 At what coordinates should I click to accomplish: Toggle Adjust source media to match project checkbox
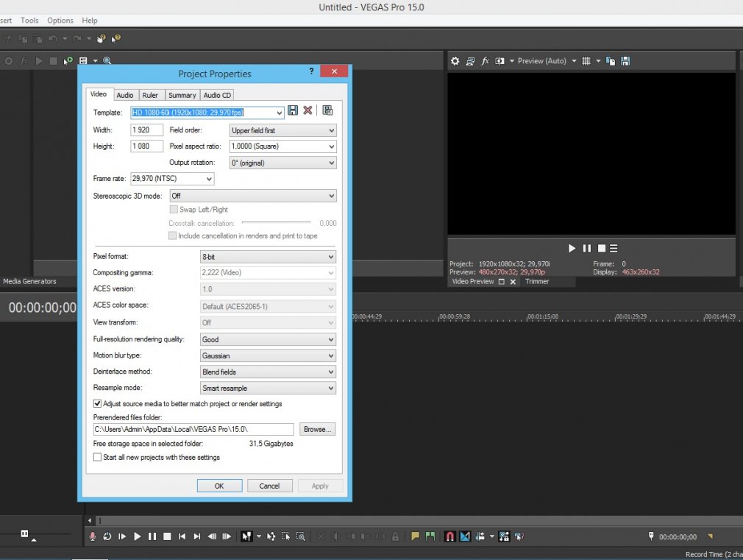click(x=97, y=403)
